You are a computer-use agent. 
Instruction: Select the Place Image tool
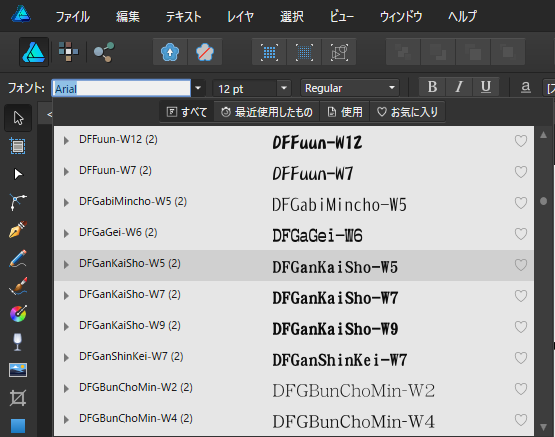click(x=18, y=370)
